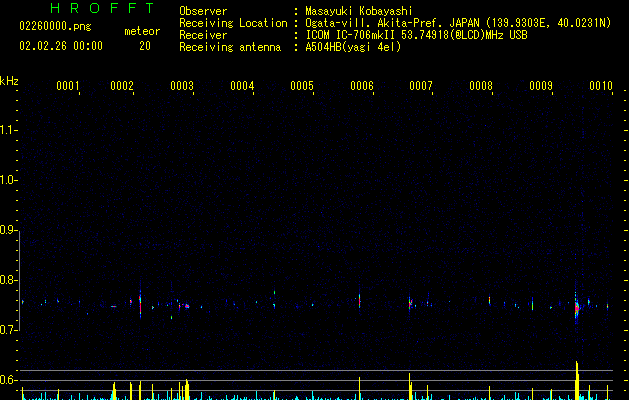Click the 0.9 kHz axis label
Viewport: 629px width, 400px height.
pos(8,230)
